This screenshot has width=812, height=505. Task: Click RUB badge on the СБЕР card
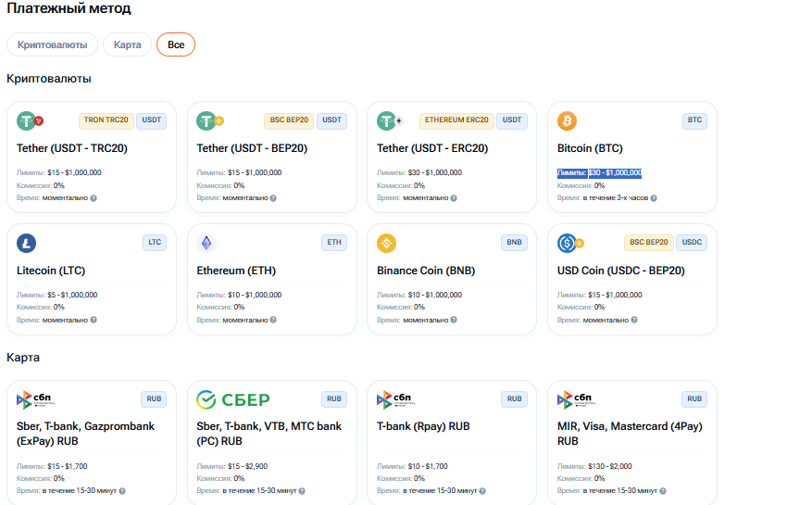click(334, 399)
